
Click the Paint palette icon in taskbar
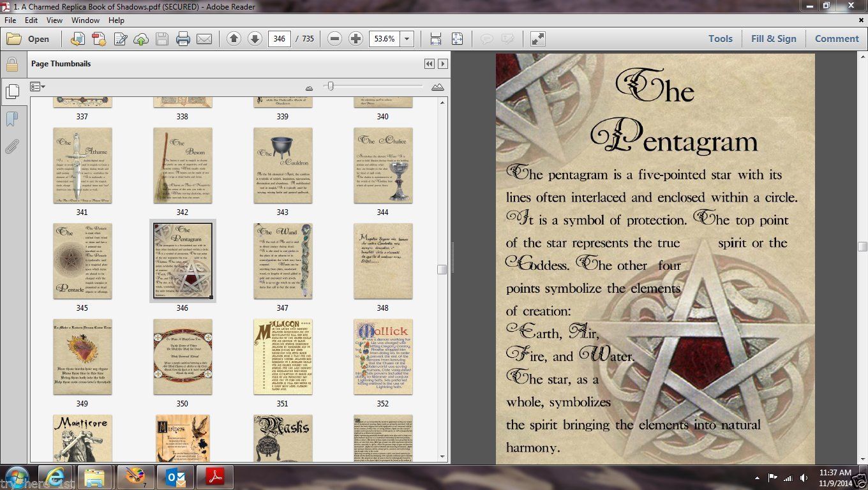point(135,477)
